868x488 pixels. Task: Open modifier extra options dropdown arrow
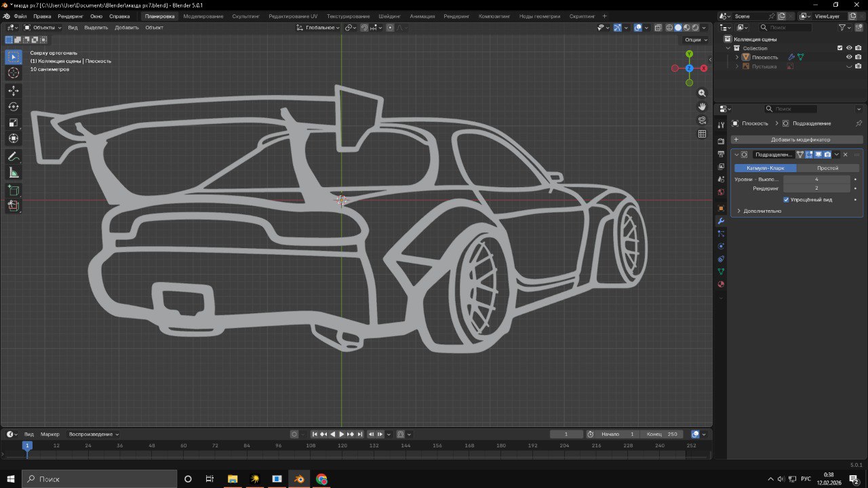[837, 155]
